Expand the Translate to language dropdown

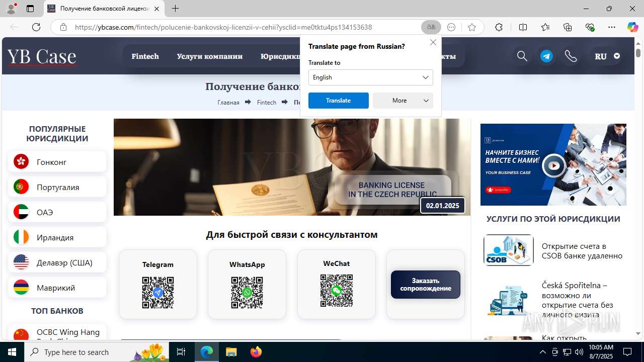[370, 77]
